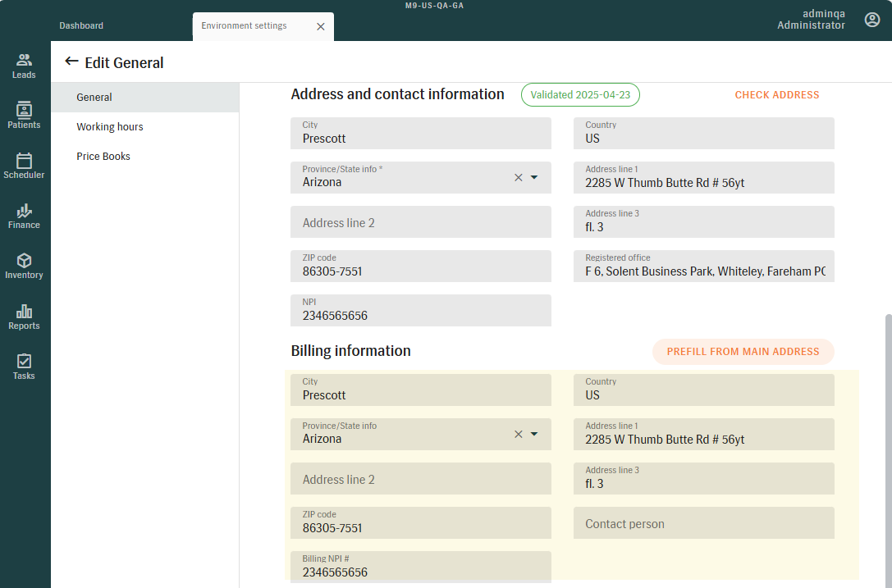The image size is (892, 588).
Task: Clear the billing Province/State info Arizona value
Action: 519,434
